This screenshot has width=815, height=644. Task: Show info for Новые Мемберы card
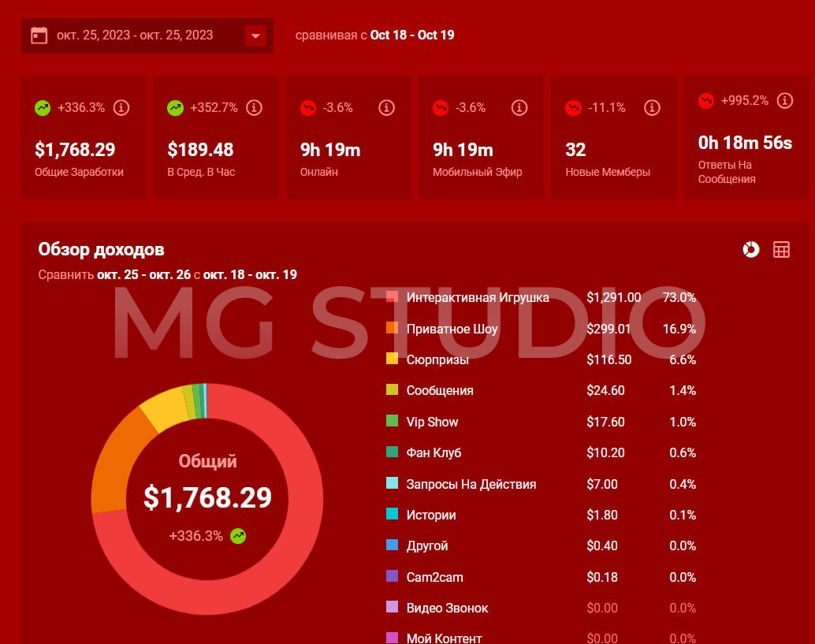click(652, 107)
